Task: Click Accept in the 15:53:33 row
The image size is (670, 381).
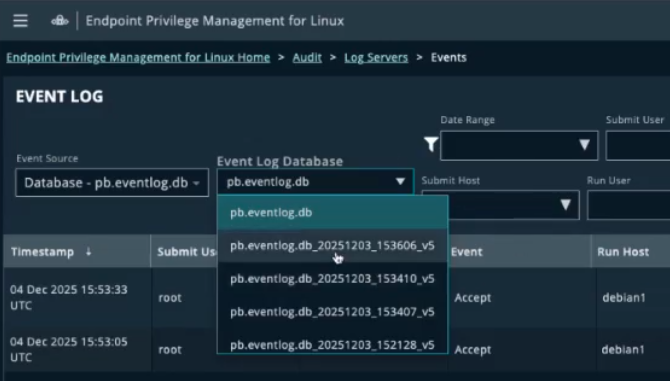Action: (473, 297)
